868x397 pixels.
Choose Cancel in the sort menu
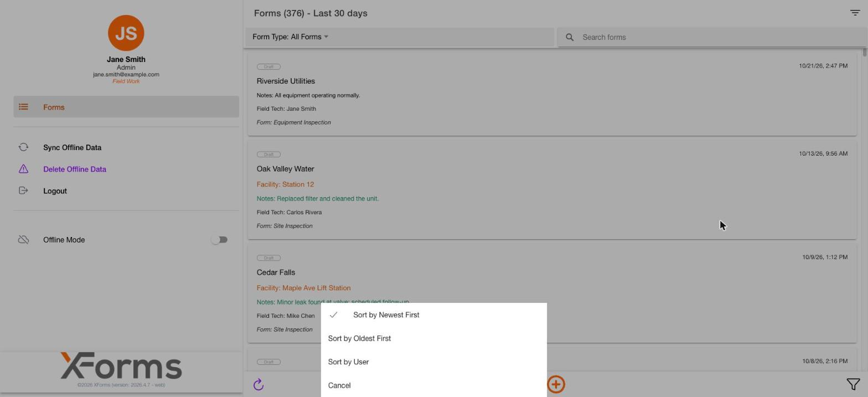point(433,385)
